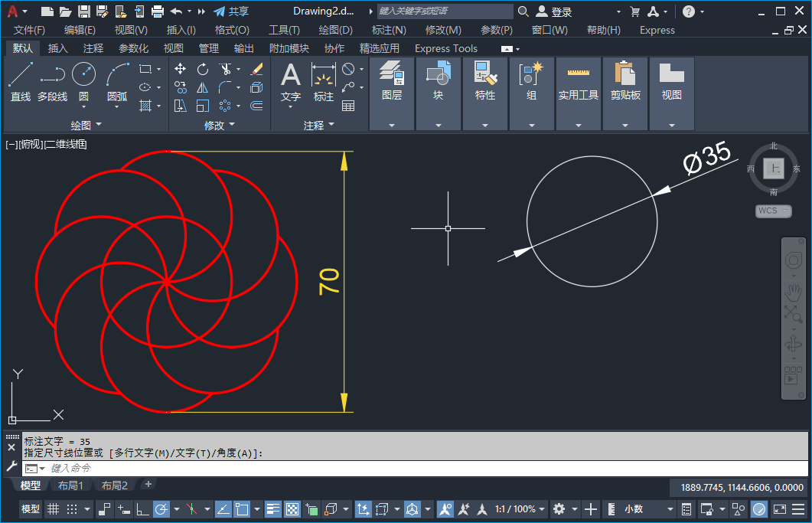812x523 pixels.
Task: Insert a table with the Table icon
Action: coord(348,106)
